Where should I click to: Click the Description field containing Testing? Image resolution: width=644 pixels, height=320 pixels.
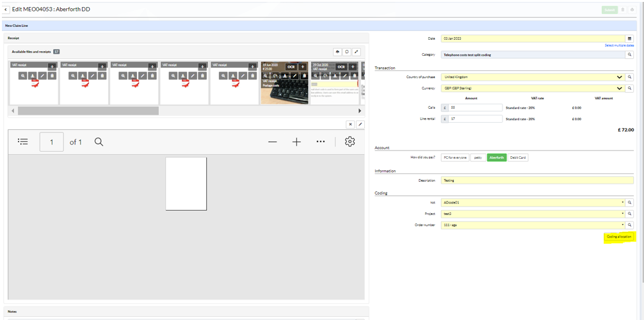pos(537,180)
